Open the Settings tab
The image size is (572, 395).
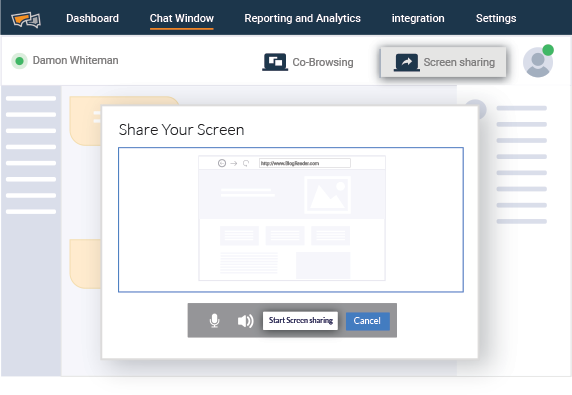pyautogui.click(x=496, y=18)
